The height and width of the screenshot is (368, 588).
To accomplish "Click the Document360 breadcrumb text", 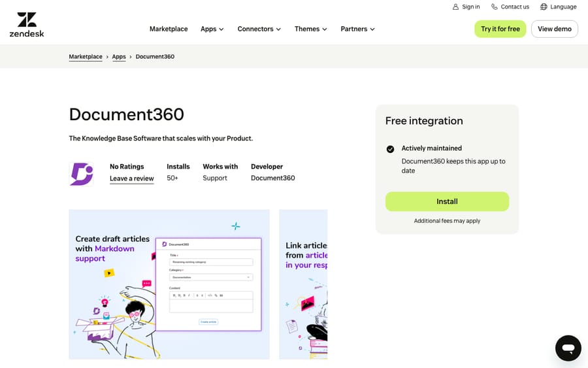I will click(155, 57).
